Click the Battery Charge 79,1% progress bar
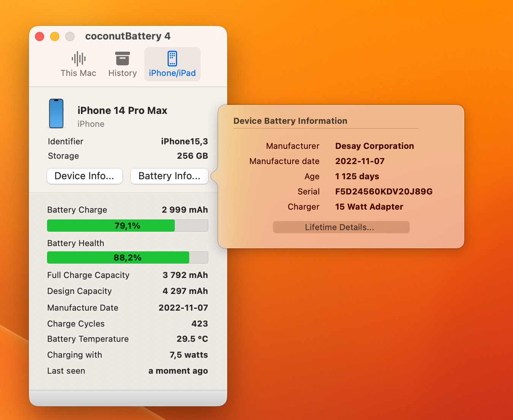Viewport: 513px width, 420px height. [x=127, y=226]
